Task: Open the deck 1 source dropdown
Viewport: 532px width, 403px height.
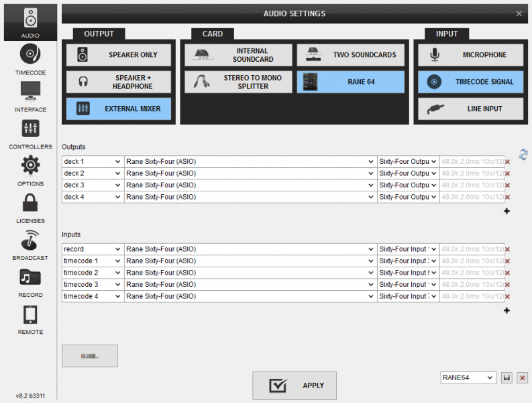Action: [93, 162]
